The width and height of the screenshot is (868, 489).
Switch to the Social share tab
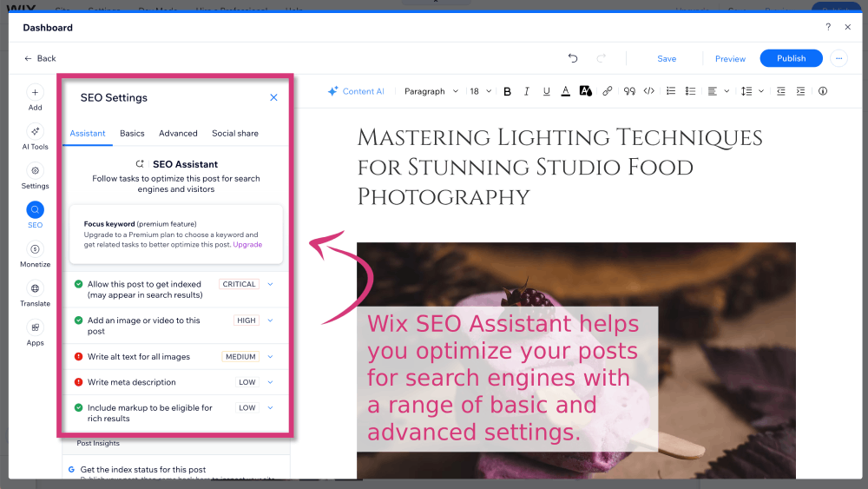[x=235, y=134]
